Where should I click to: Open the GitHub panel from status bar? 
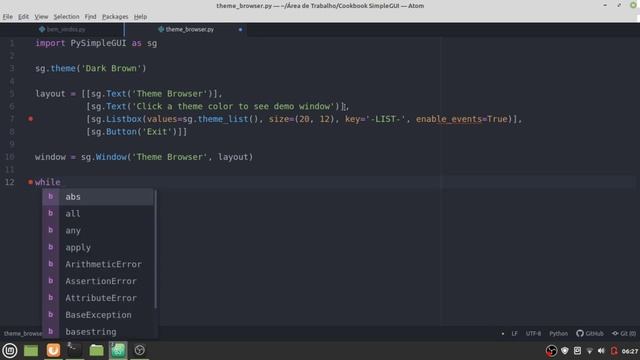coord(590,333)
